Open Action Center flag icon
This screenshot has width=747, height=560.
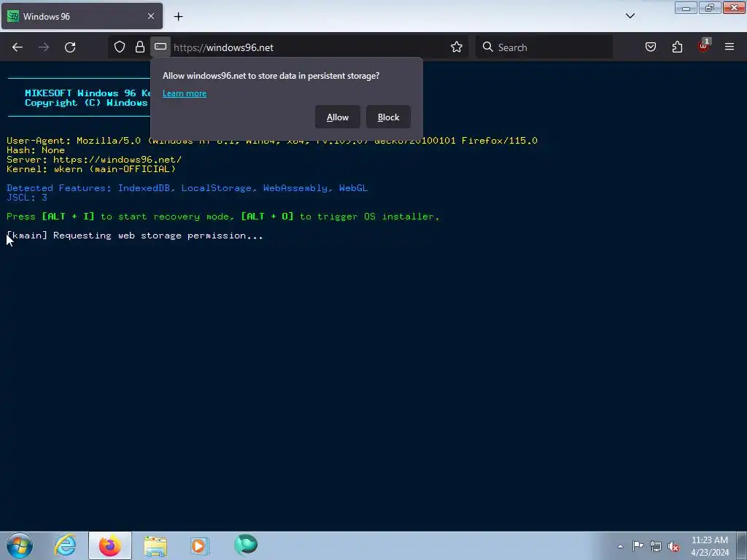point(638,546)
